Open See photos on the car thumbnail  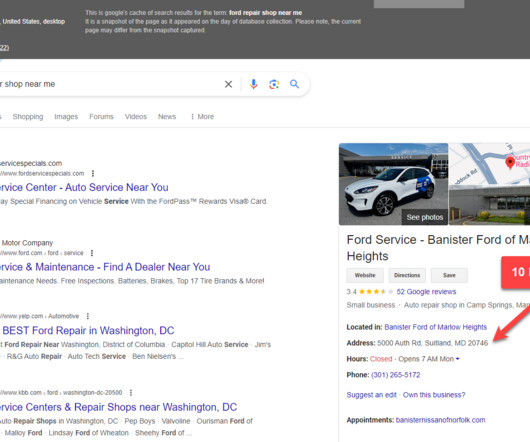pyautogui.click(x=425, y=217)
